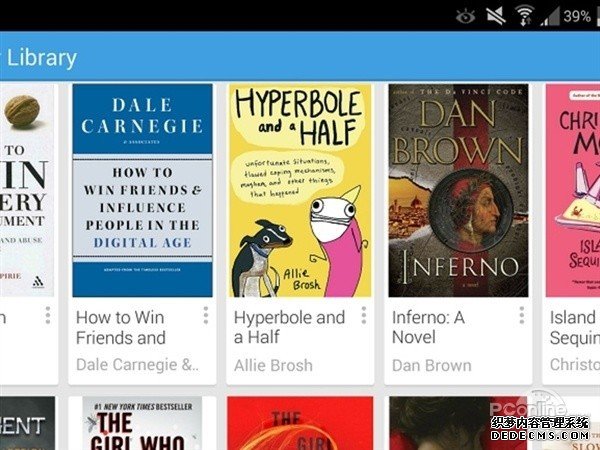The height and width of the screenshot is (450, 600).
Task: Open overflow menu for Hyperbole and a Half
Action: 364,315
